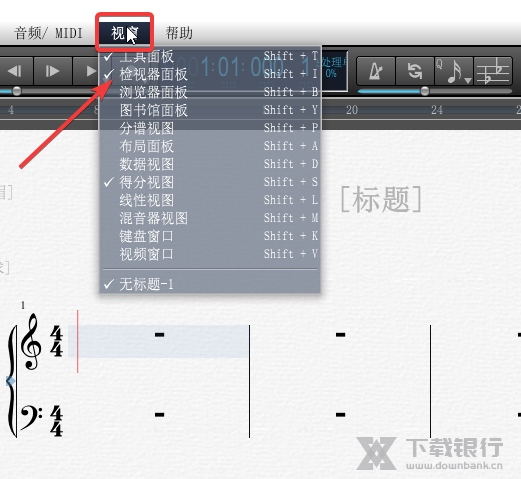521x479 pixels.
Task: Click the quantize note icon
Action: tap(451, 71)
